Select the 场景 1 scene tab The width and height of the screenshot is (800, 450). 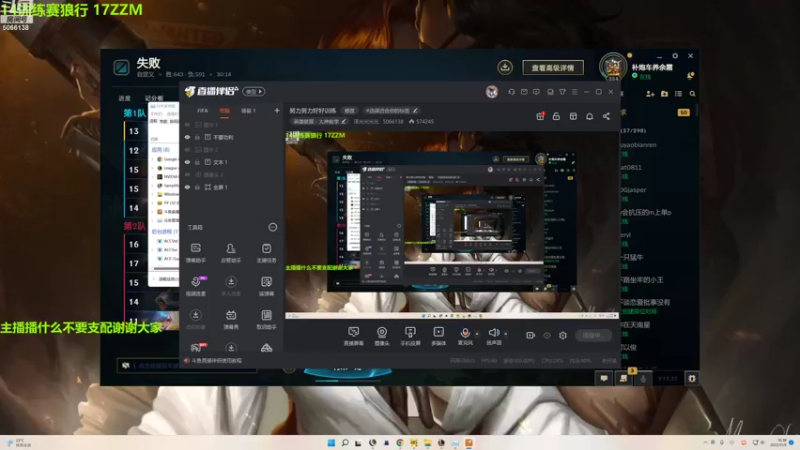click(x=248, y=111)
